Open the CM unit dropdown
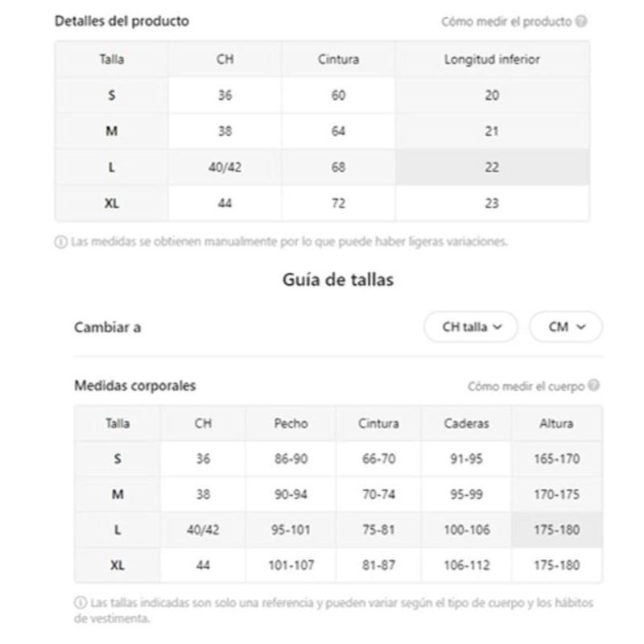This screenshot has height=644, width=644. pos(566,327)
